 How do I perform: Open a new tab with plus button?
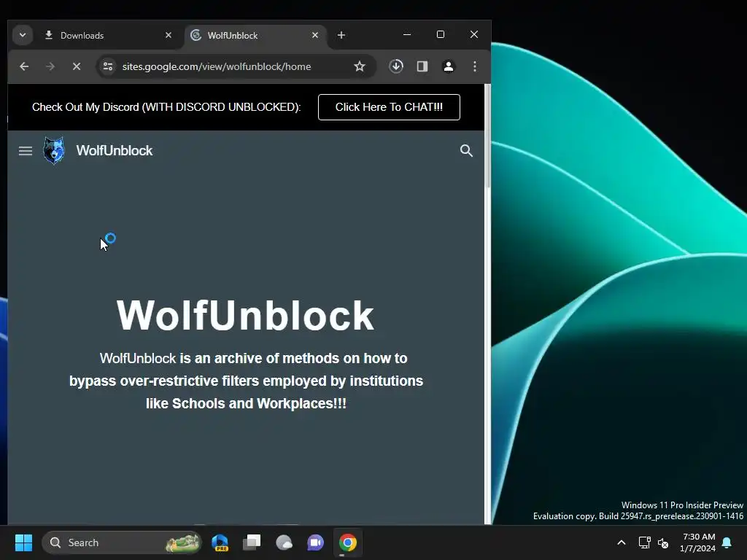(341, 35)
